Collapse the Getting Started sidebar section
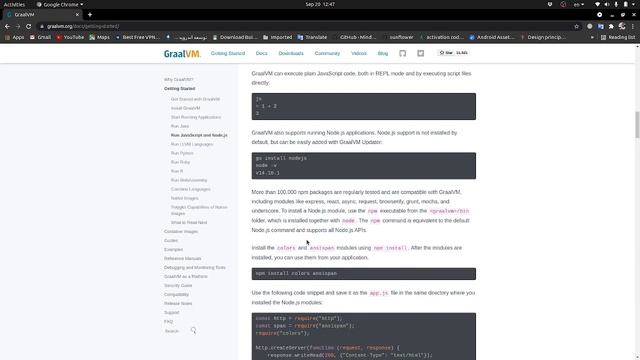Viewport: 640px width, 360px height. tap(180, 89)
